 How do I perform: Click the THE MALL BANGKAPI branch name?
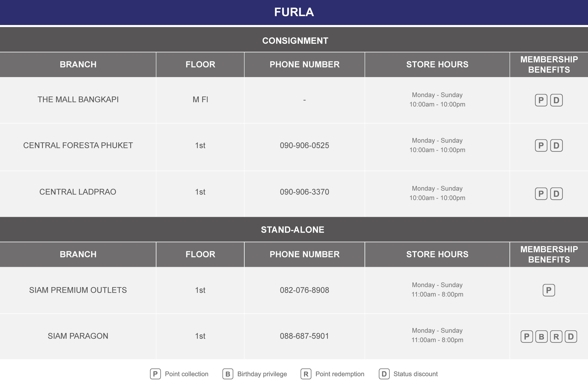(x=78, y=99)
